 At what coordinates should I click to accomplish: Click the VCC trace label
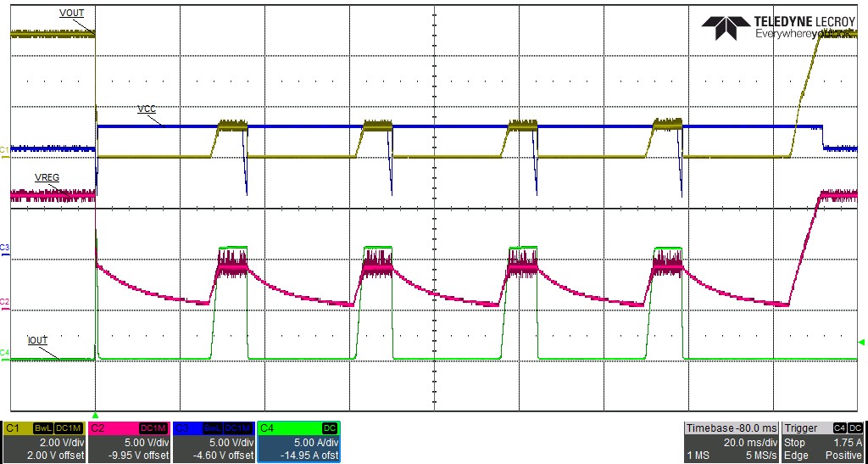pos(147,110)
